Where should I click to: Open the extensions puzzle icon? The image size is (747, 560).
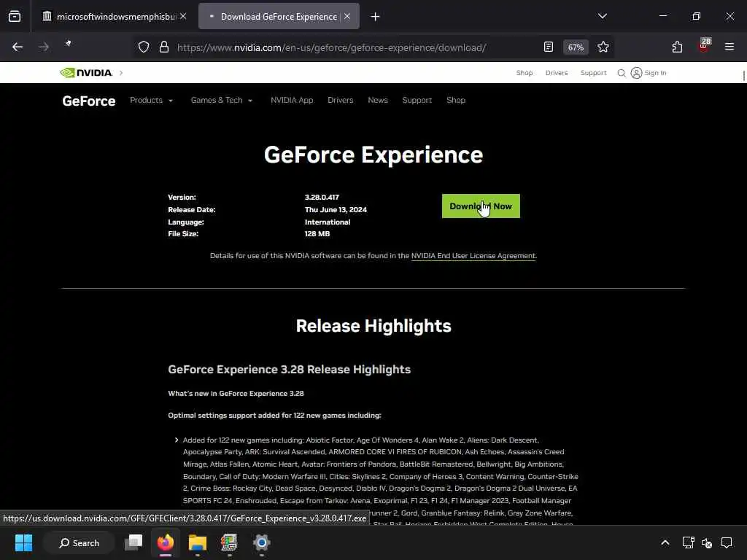click(677, 47)
